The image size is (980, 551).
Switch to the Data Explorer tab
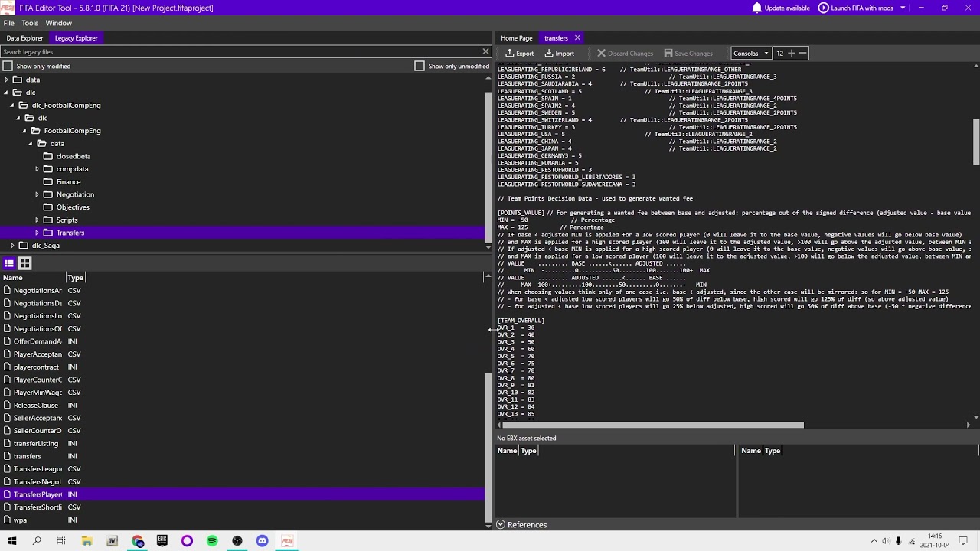coord(24,38)
